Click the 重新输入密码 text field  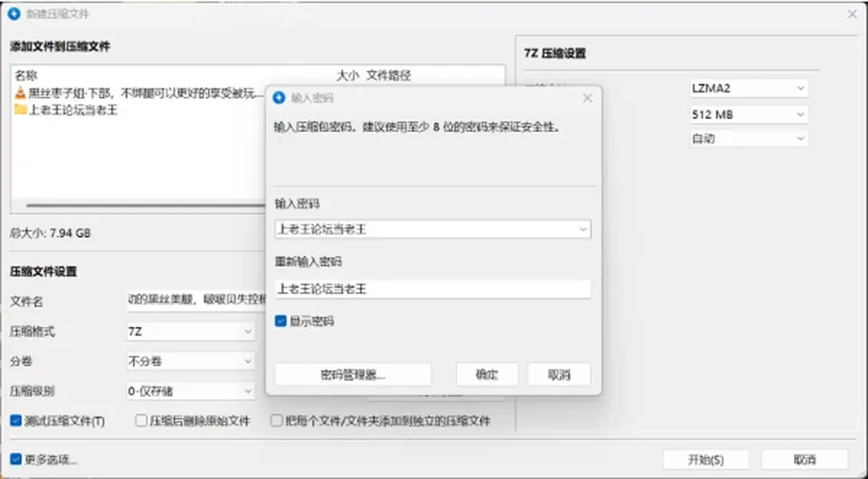coord(432,288)
